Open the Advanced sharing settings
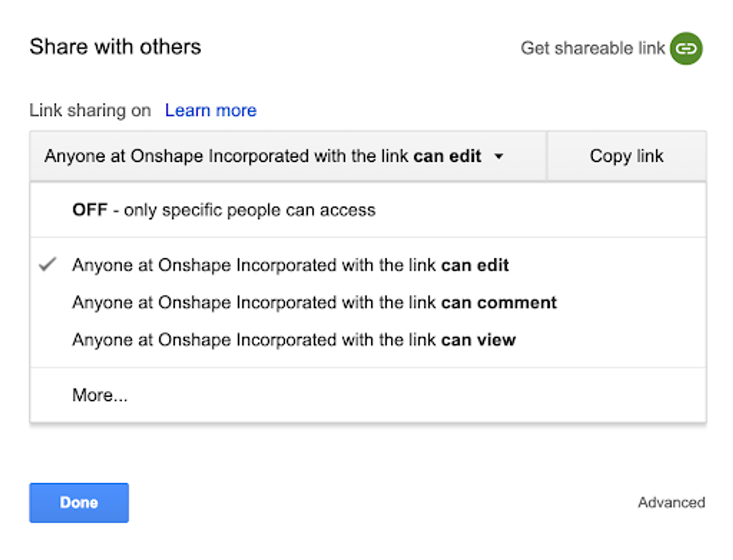The width and height of the screenshot is (733, 560). [671, 503]
